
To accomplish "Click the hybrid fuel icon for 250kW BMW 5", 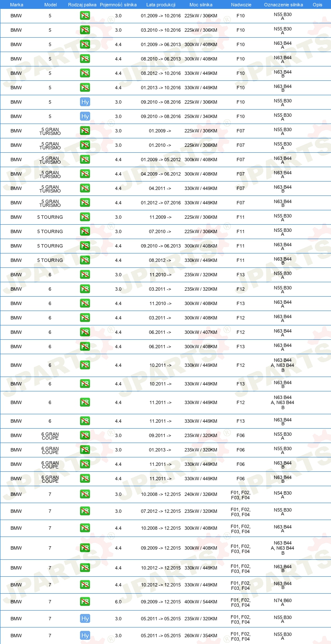I will 85,116.
